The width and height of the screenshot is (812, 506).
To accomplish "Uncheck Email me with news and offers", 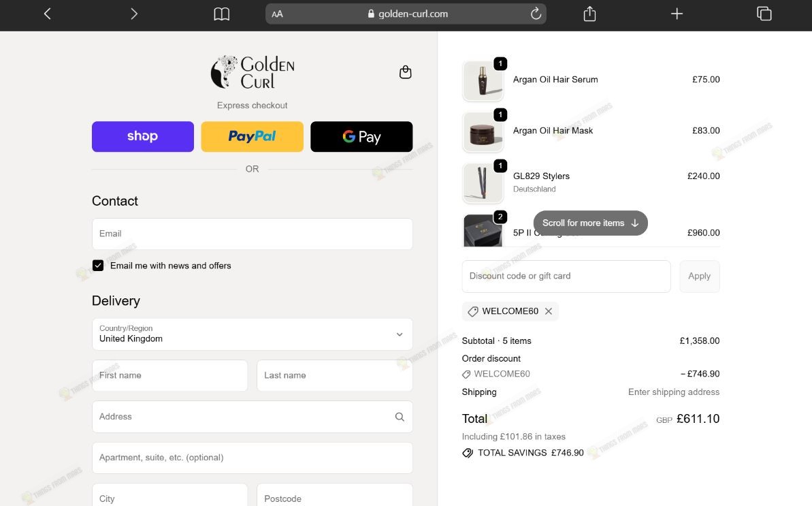I will point(98,265).
